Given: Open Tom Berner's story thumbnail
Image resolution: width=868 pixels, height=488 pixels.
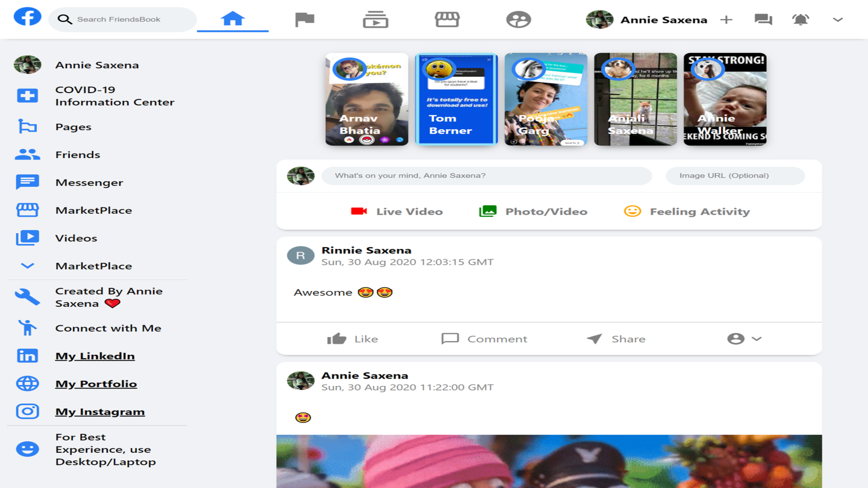Looking at the screenshot, I should click(456, 99).
